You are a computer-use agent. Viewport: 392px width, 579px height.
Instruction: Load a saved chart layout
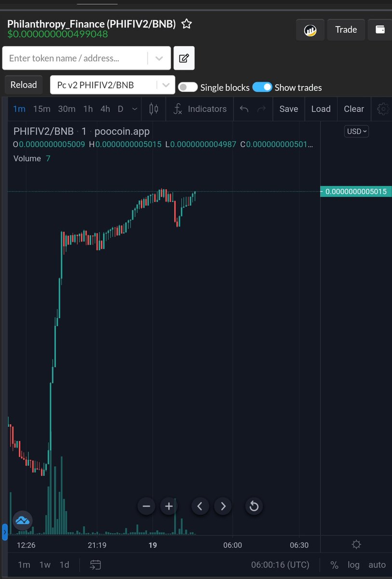coord(321,109)
